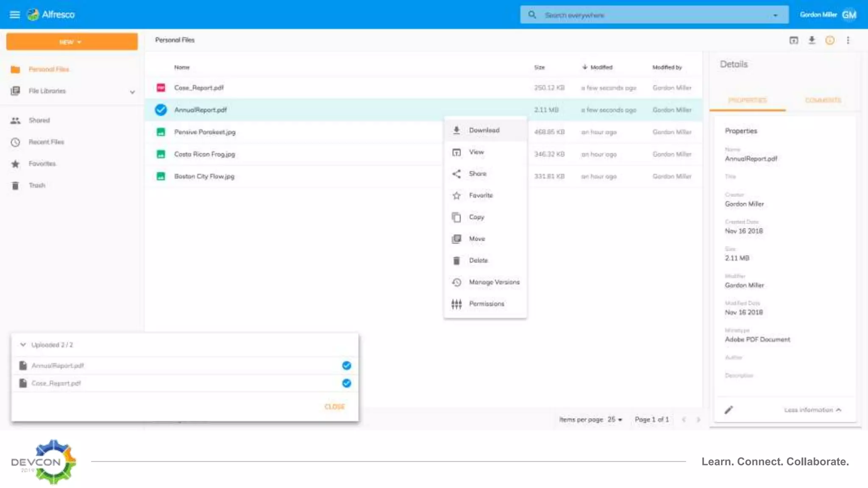Open the more actions vertical dots

pyautogui.click(x=848, y=40)
